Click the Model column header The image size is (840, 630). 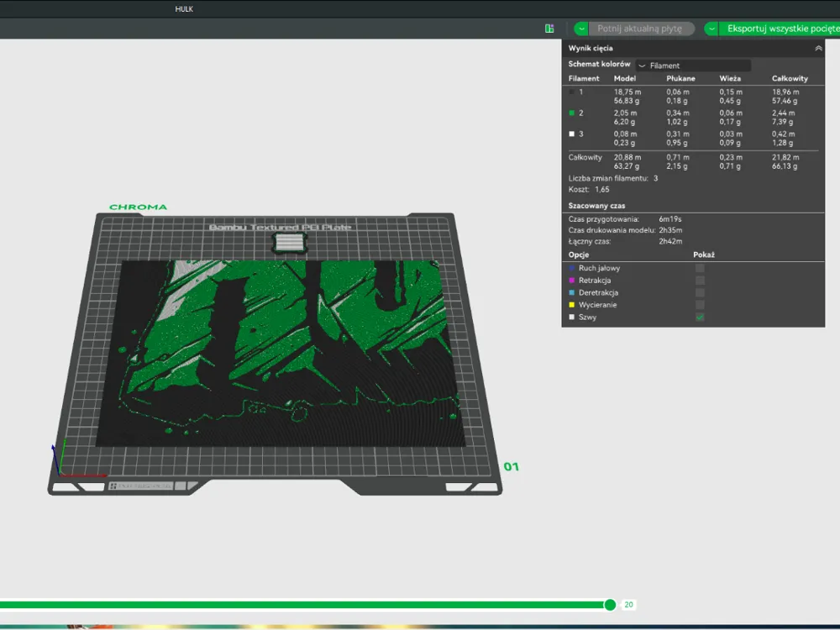pos(625,78)
